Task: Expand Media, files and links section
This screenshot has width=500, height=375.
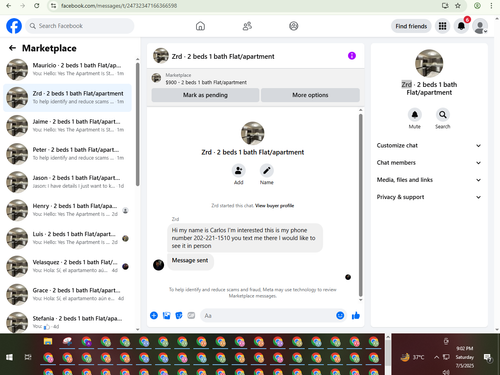Action: [429, 180]
